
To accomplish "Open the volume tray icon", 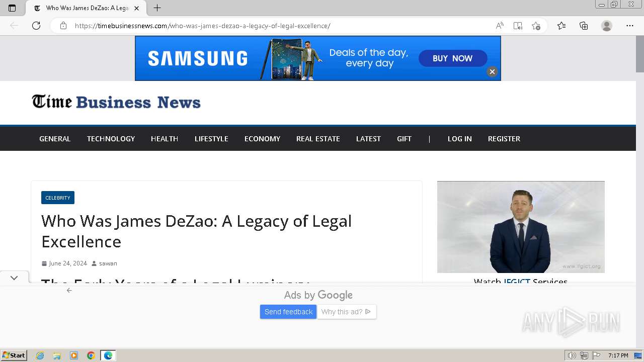I will click(x=572, y=355).
